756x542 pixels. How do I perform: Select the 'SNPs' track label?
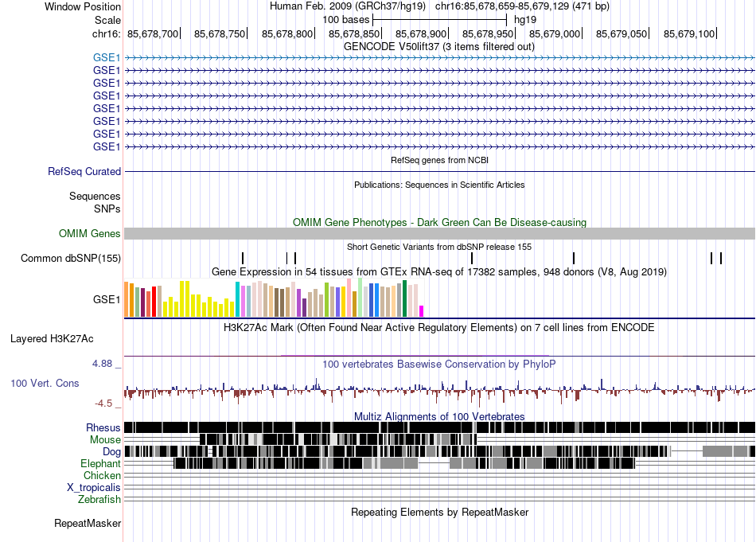coord(107,209)
